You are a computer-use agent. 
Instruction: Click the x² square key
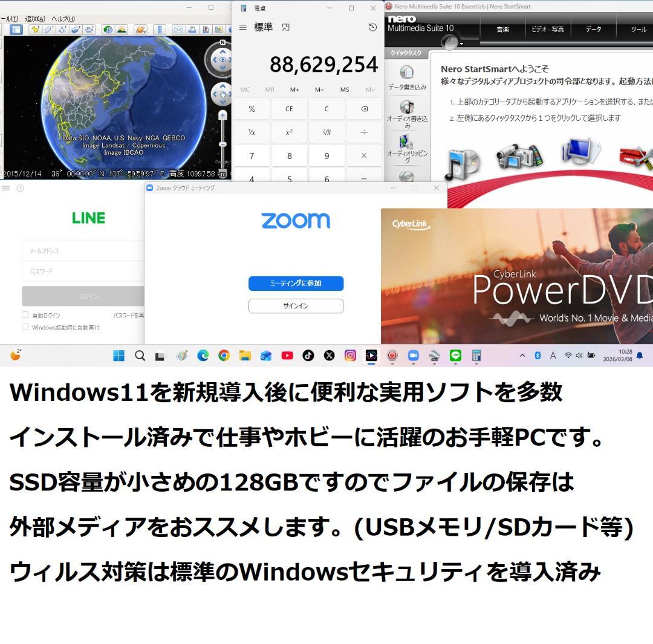point(289,132)
